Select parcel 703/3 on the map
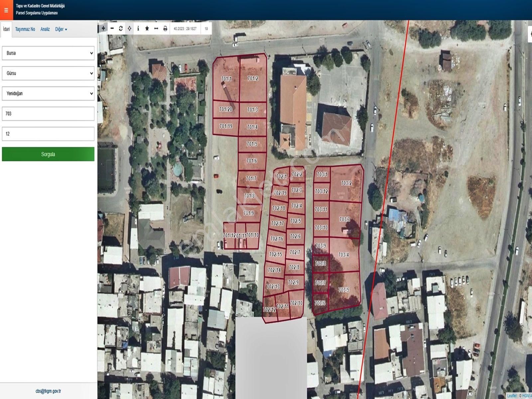The height and width of the screenshot is (399, 532). 344,219
